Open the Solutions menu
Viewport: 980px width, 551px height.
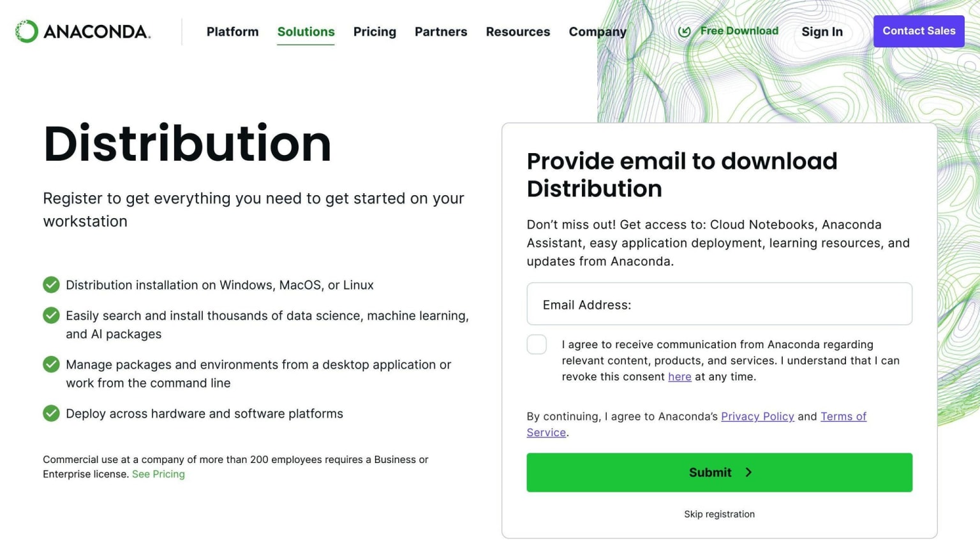306,31
